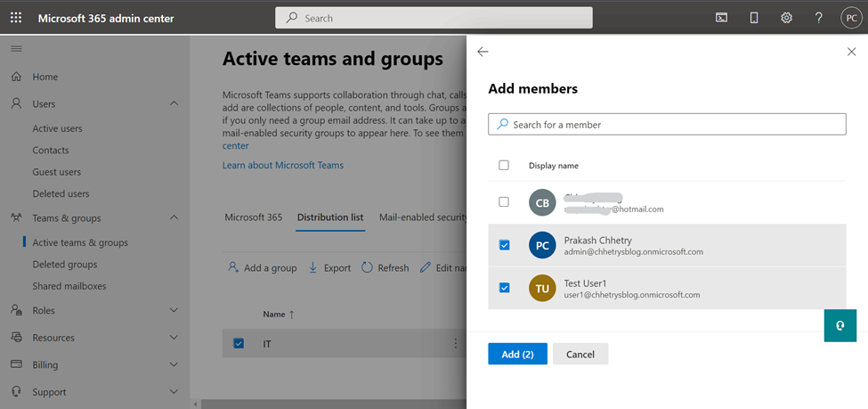Uncheck the IT group row checkbox
Image resolution: width=868 pixels, height=409 pixels.
click(x=239, y=344)
